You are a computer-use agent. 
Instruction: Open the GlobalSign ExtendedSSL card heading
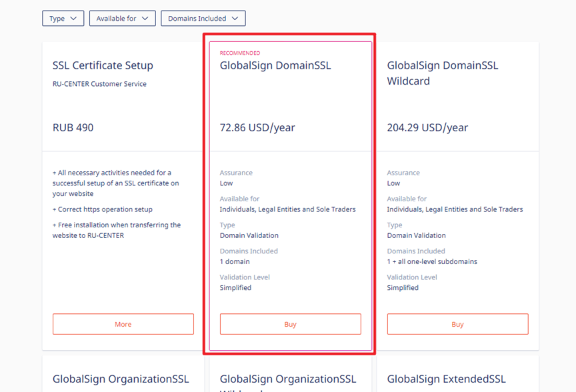(x=446, y=379)
